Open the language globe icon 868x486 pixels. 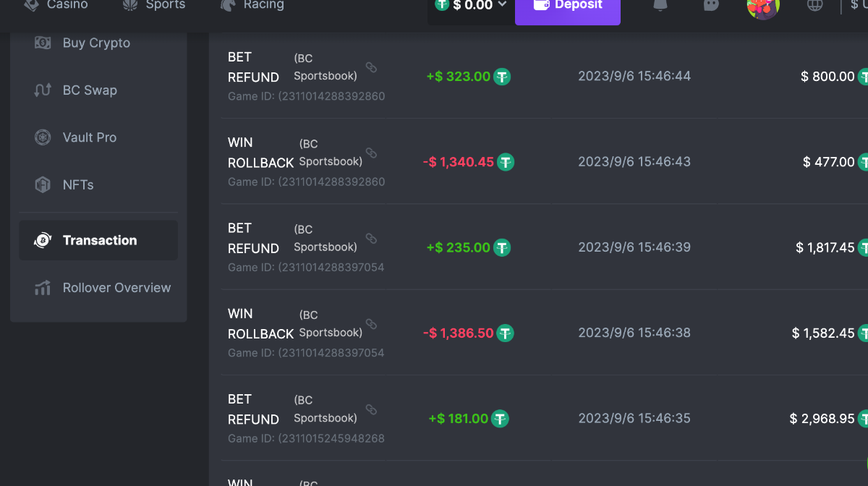point(815,5)
